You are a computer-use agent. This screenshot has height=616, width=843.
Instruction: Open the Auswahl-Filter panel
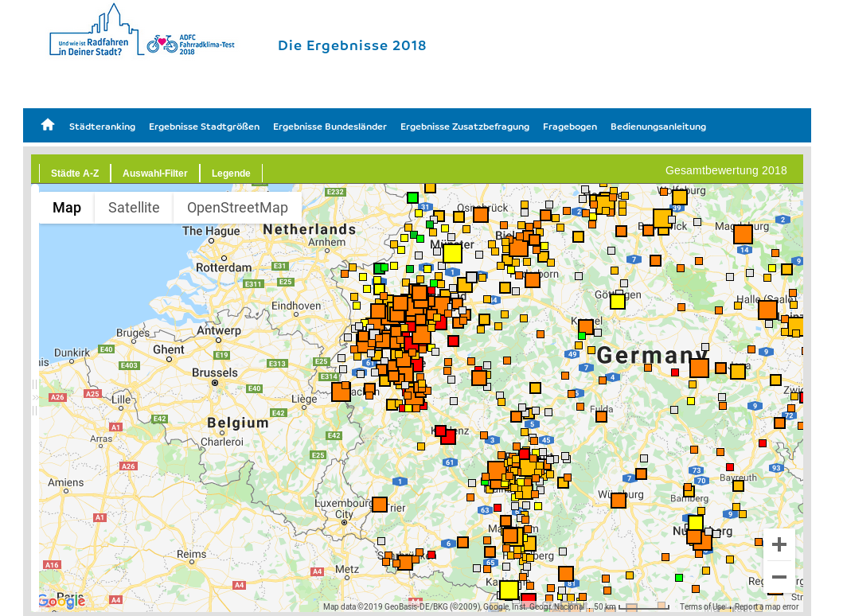point(155,173)
